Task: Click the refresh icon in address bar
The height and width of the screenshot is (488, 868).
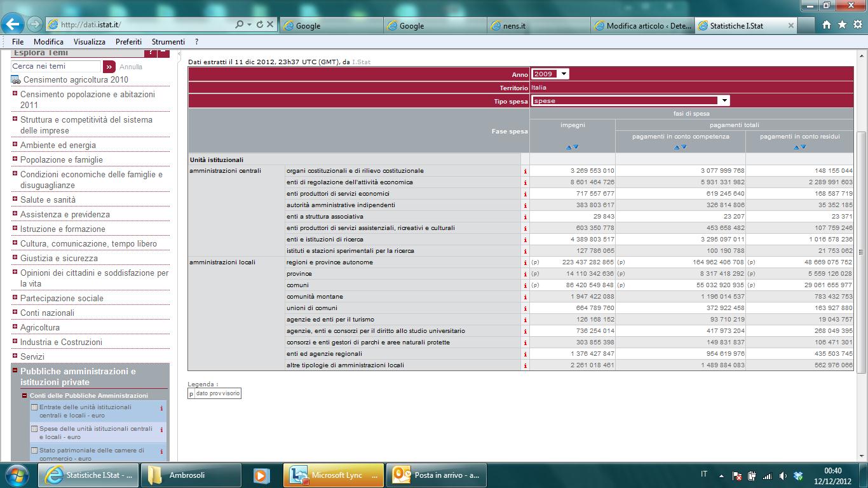Action: [x=259, y=25]
